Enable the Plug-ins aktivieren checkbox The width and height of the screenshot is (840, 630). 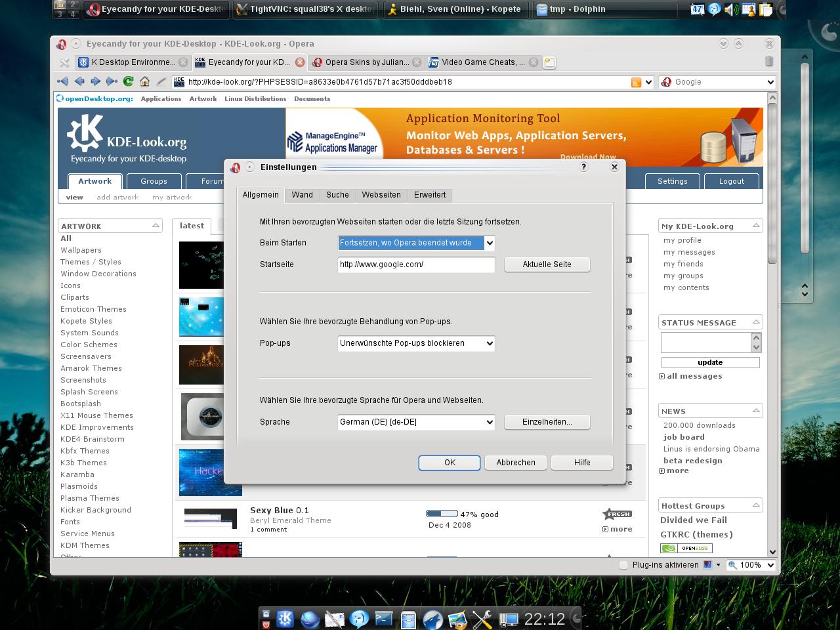pos(623,565)
